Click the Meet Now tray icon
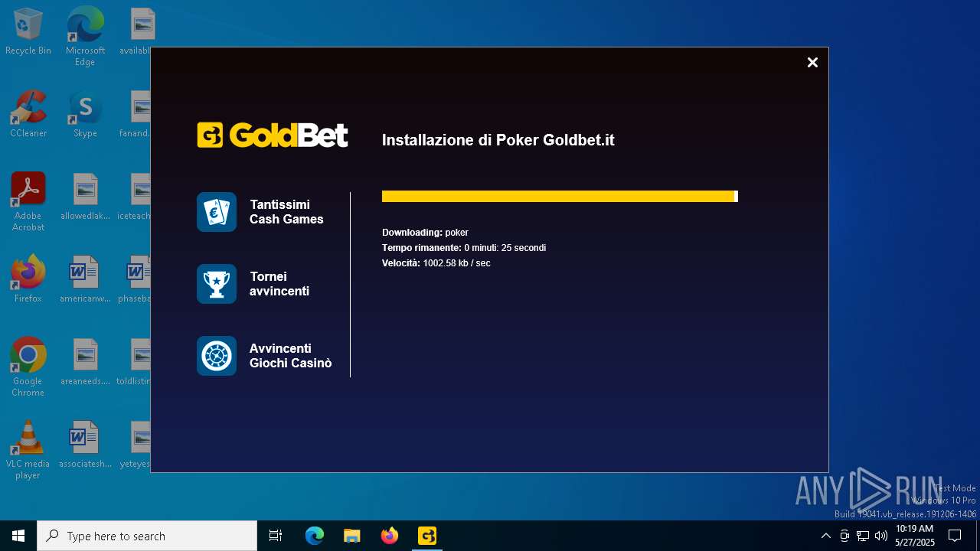This screenshot has width=980, height=551. 844,536
